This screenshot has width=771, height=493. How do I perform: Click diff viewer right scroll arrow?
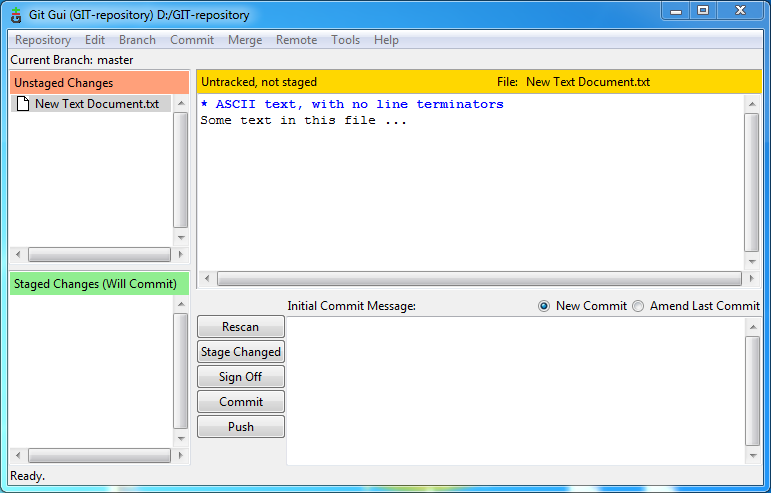751,278
